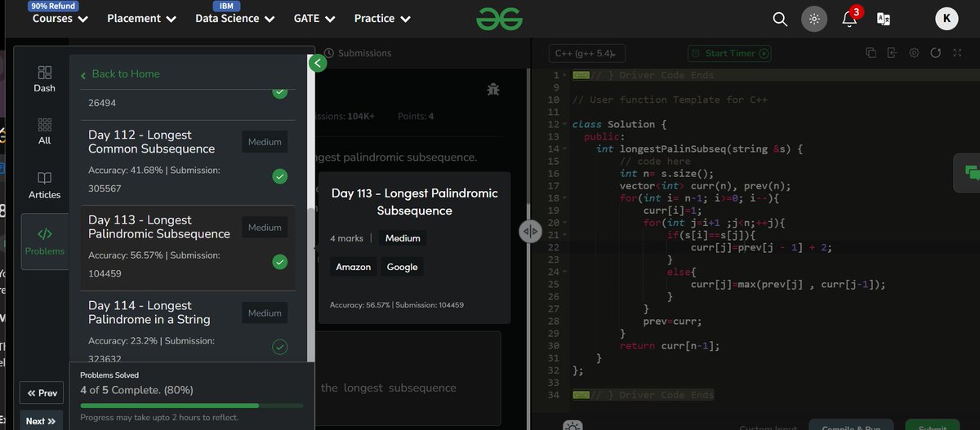Click Day 113 green completed checkmark
This screenshot has width=980, height=430.
pyautogui.click(x=279, y=262)
